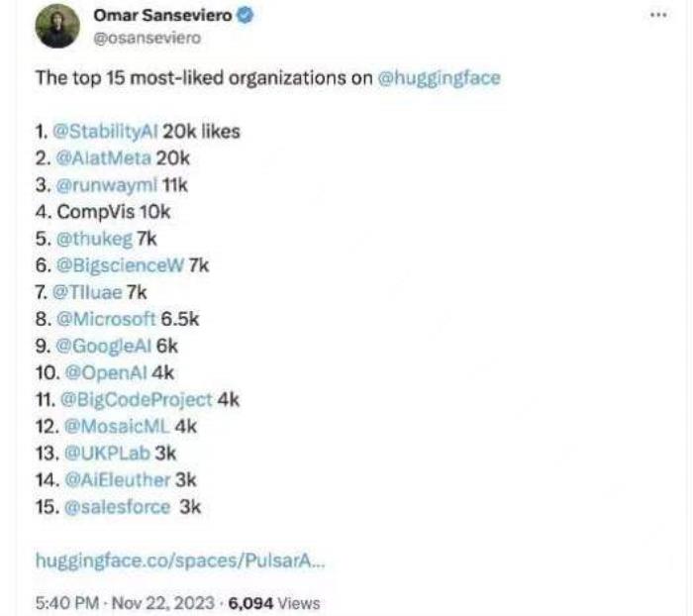Screen dimensions: 693x616
Task: Open the @runwayml mention
Action: [x=107, y=185]
